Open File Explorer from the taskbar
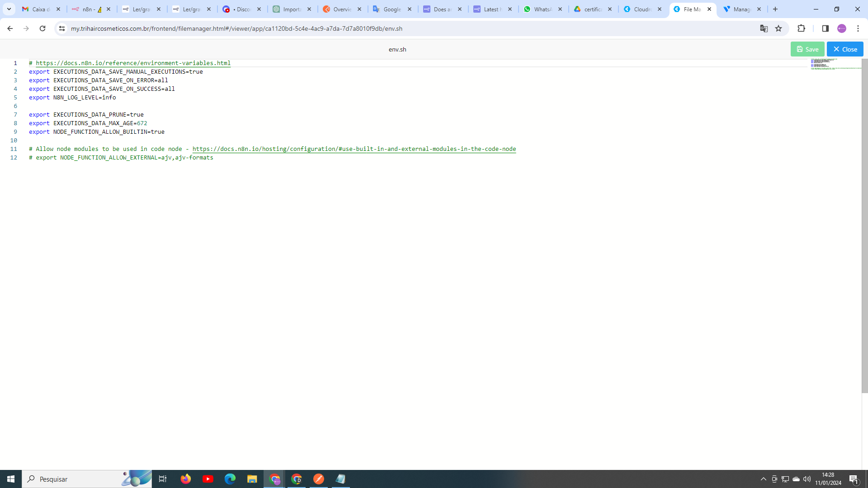868x488 pixels. tap(252, 479)
